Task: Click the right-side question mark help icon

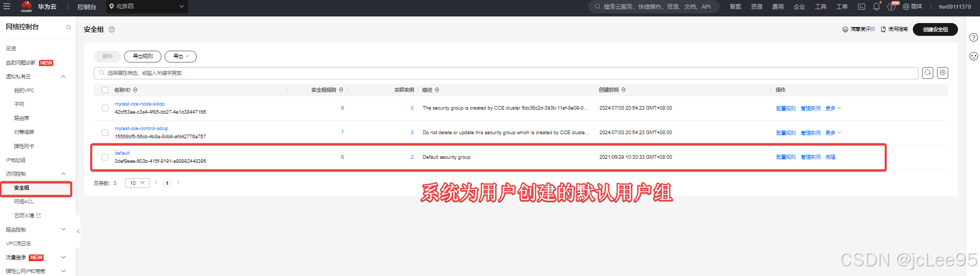Action: [x=973, y=37]
